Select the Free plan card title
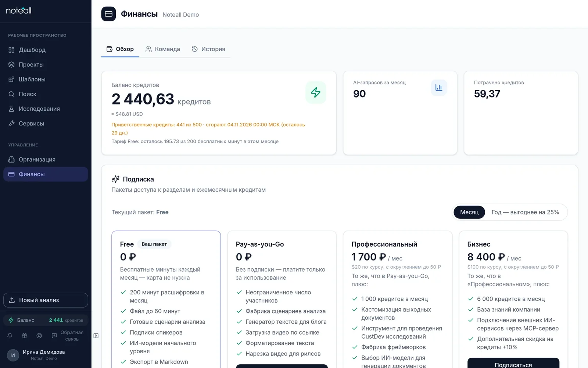 tap(127, 244)
